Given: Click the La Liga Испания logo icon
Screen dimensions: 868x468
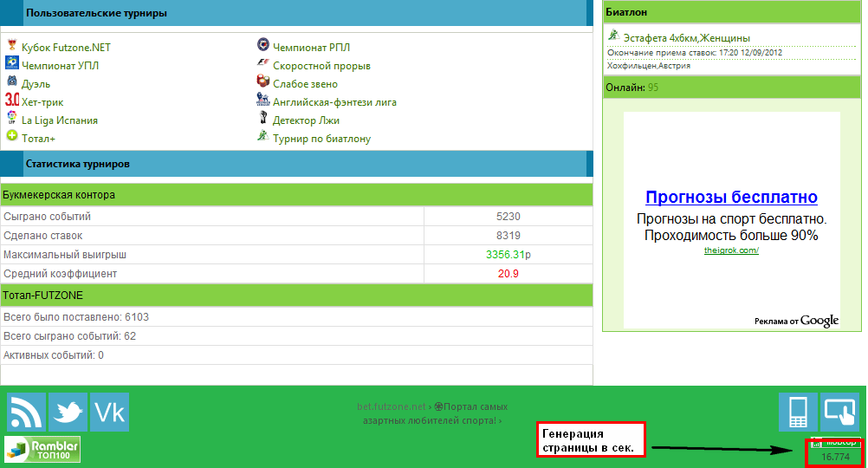Looking at the screenshot, I should (11, 117).
